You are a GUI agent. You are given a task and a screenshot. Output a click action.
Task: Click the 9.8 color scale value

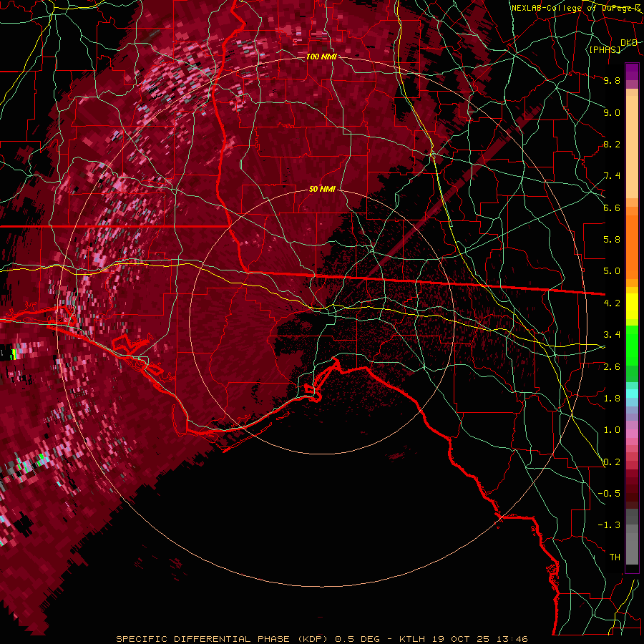[612, 80]
